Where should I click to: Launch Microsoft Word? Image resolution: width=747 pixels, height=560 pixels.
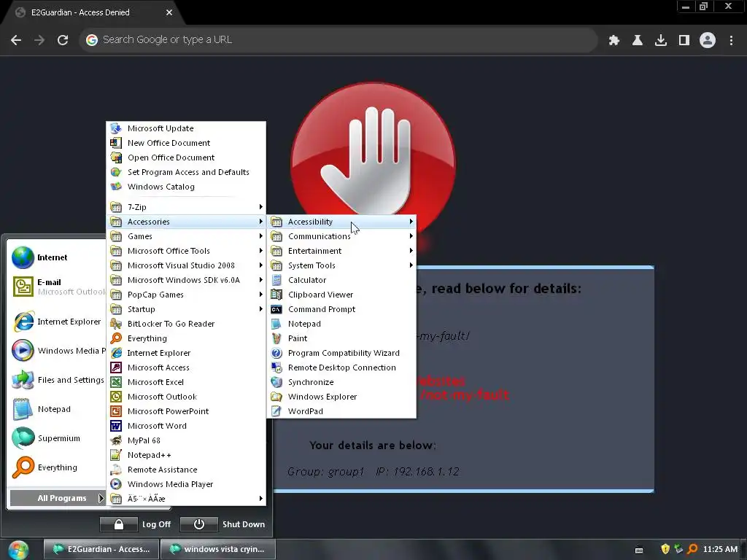point(186,426)
